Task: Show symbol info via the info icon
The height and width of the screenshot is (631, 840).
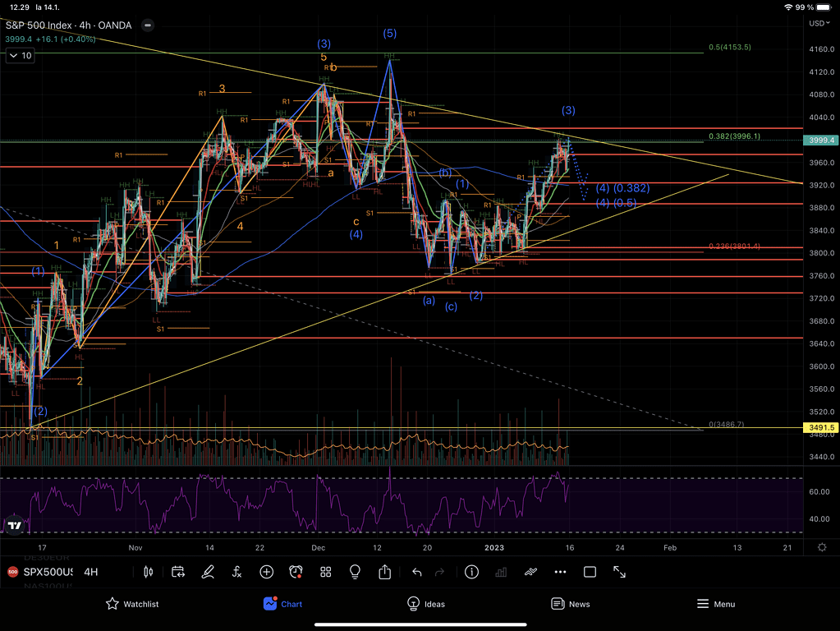Action: [x=471, y=572]
